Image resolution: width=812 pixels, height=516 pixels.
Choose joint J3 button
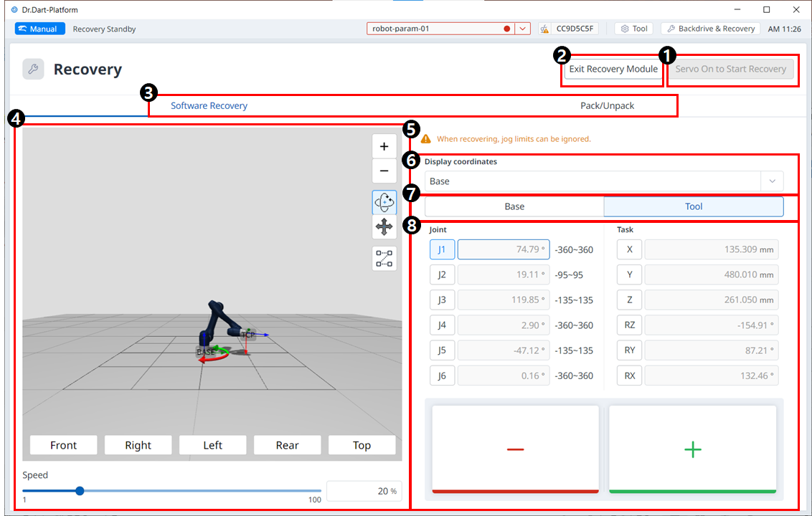point(442,300)
